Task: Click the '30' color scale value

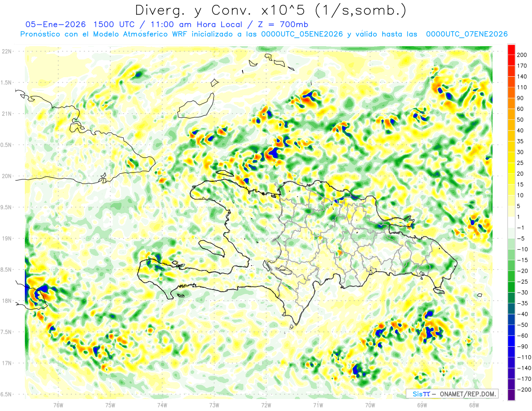Action: tap(520, 152)
